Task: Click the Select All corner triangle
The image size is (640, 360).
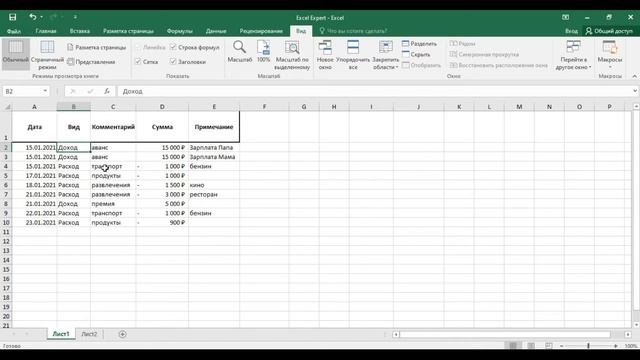Action: pyautogui.click(x=7, y=107)
